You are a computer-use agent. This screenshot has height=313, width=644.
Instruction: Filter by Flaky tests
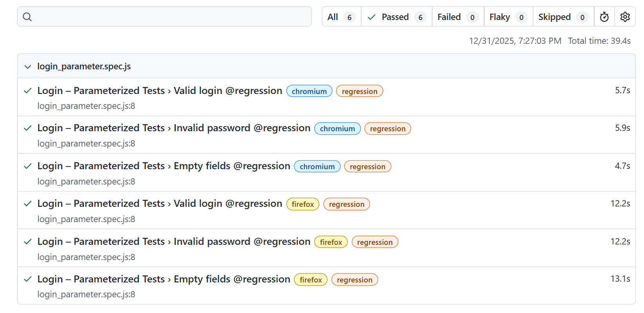pyautogui.click(x=508, y=17)
